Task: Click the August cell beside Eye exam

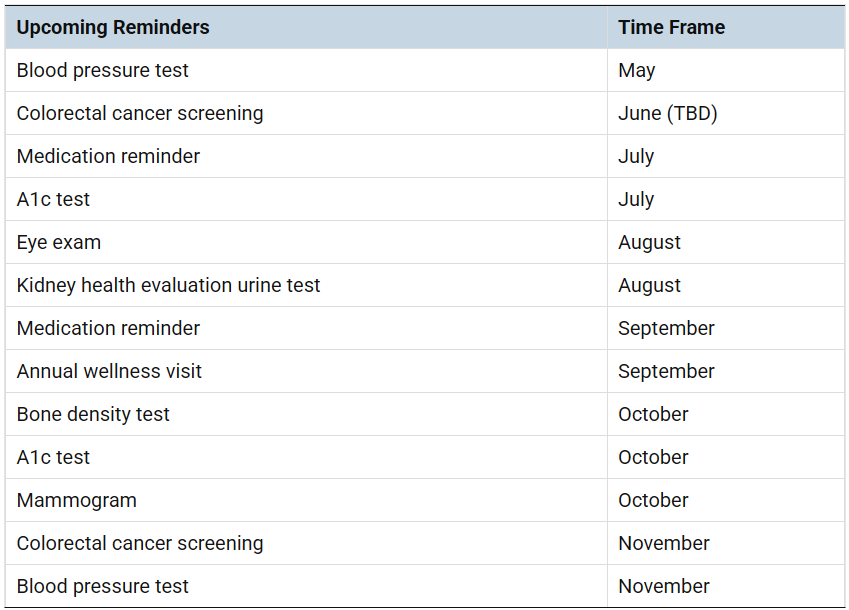Action: point(649,242)
